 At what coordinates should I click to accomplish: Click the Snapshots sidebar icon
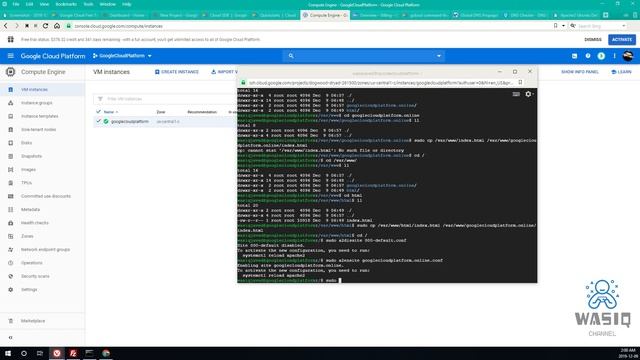point(11,156)
